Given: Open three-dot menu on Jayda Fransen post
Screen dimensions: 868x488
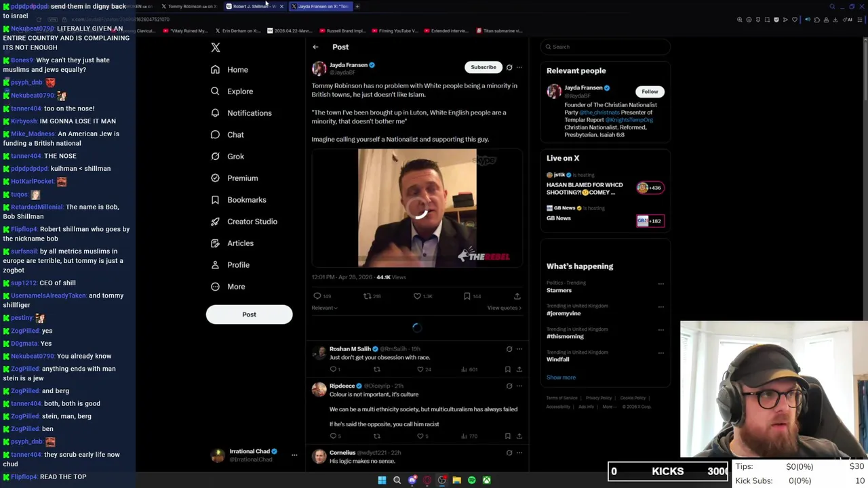Looking at the screenshot, I should coord(519,67).
